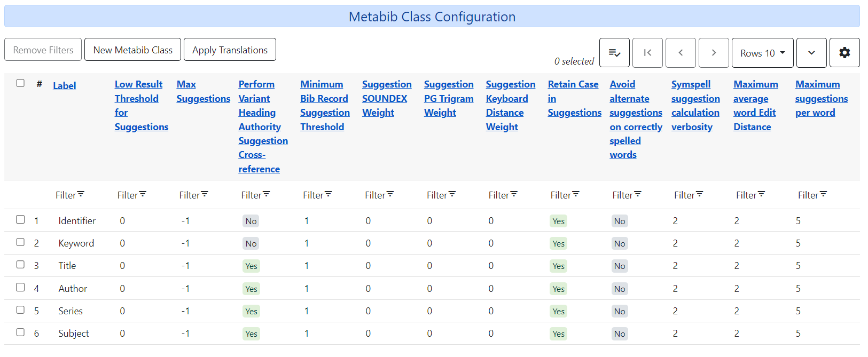The width and height of the screenshot is (868, 357).
Task: Expand the chevron dropdown beside the Rows selector
Action: [x=811, y=52]
